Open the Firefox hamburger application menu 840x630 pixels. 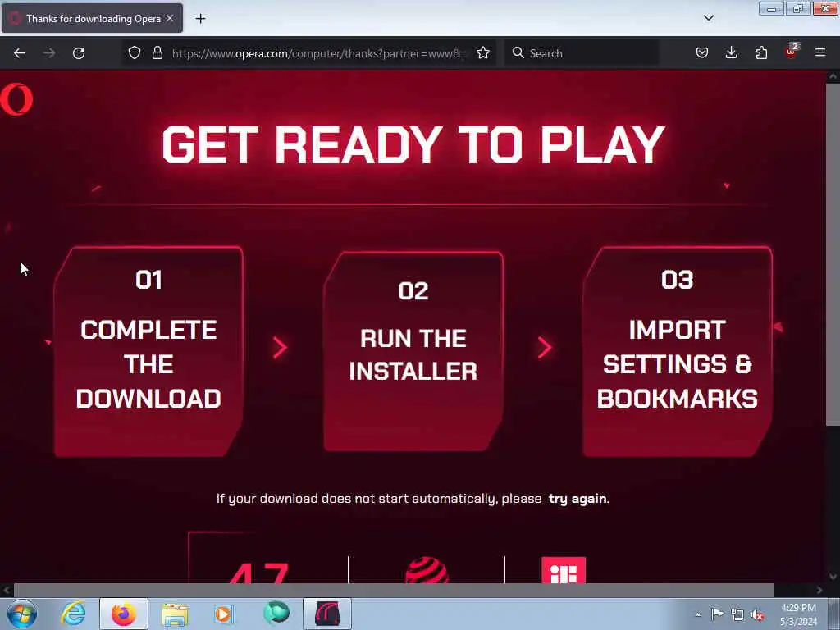pos(820,53)
